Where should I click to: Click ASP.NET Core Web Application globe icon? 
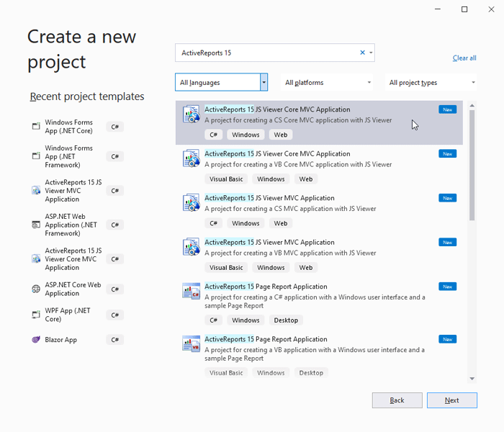pos(36,289)
